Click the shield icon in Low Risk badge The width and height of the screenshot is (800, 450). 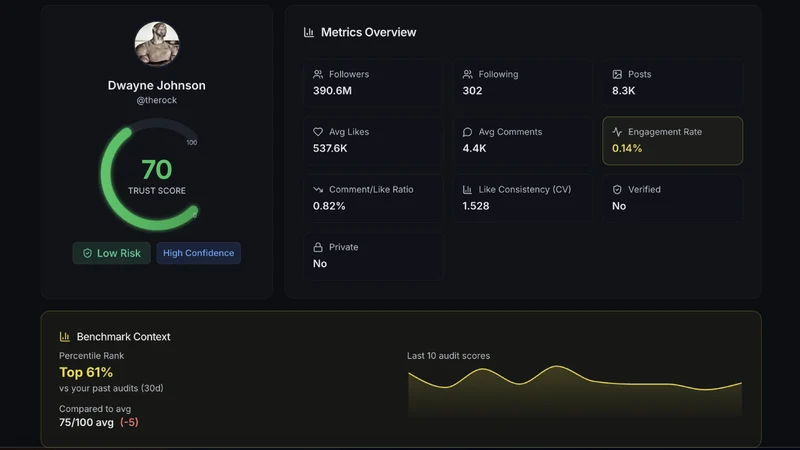(87, 253)
